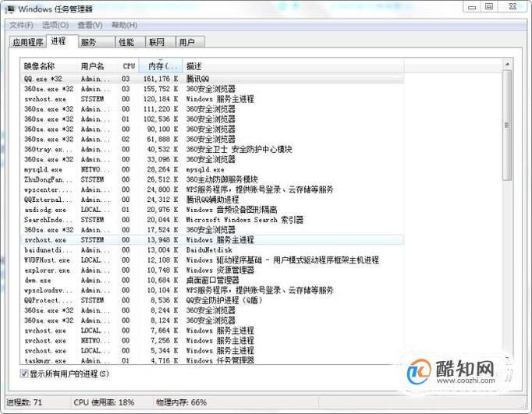Click the CPU 使用率: 18% status entry
Image resolution: width=532 pixels, height=414 pixels.
coord(104,402)
